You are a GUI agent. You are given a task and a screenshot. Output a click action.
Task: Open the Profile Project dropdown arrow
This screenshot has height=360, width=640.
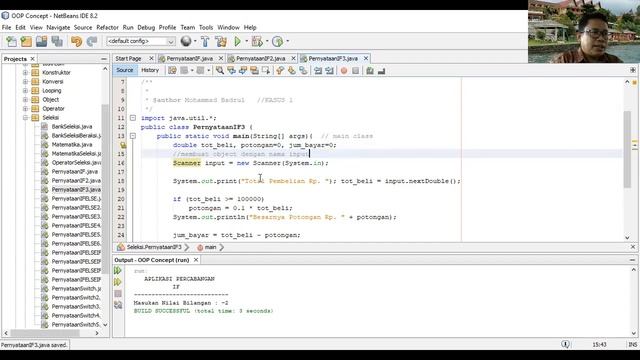[x=287, y=41]
